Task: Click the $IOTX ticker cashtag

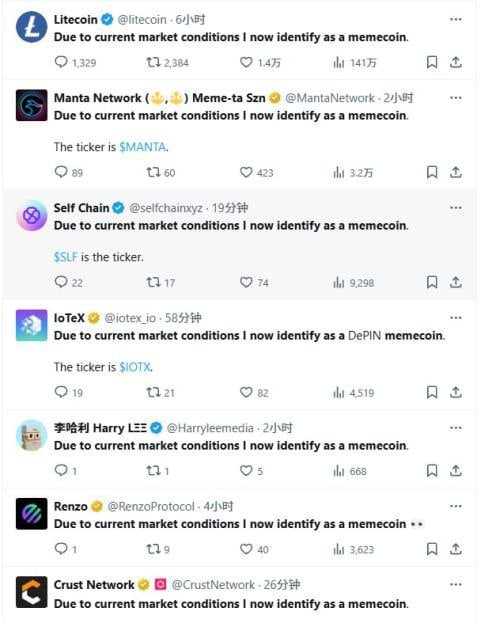Action: click(135, 367)
